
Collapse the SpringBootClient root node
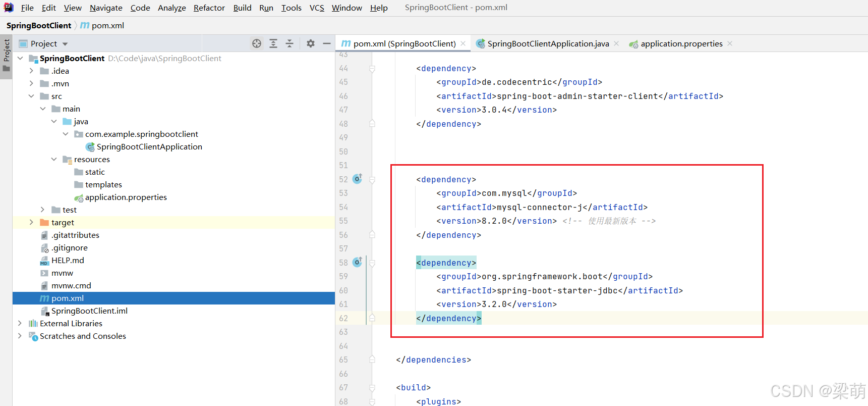20,59
